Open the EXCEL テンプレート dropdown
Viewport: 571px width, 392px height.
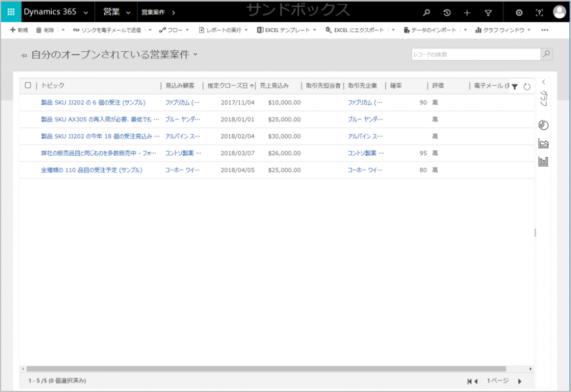[x=287, y=30]
